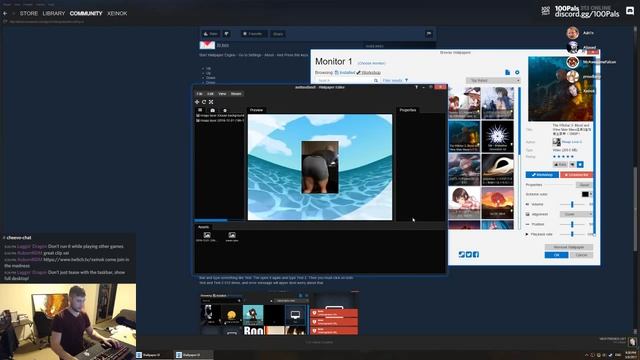Open the camera icon tab in editor
Screen dimensions: 640x360
pos(212,110)
